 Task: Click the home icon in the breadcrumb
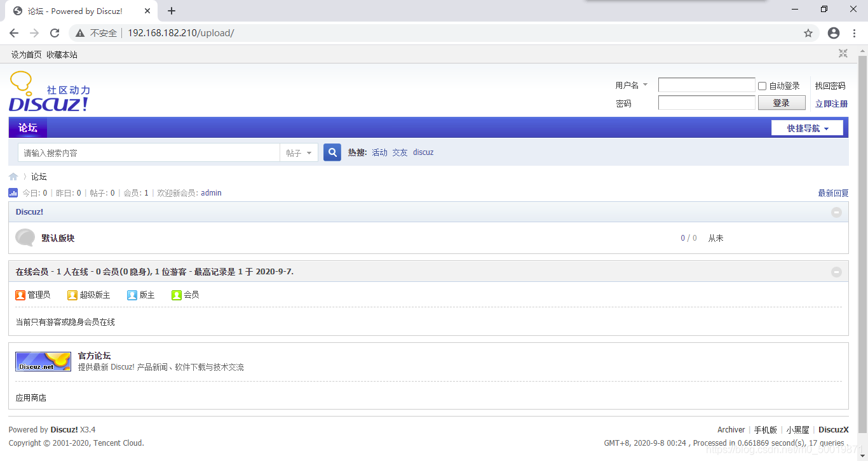click(13, 177)
